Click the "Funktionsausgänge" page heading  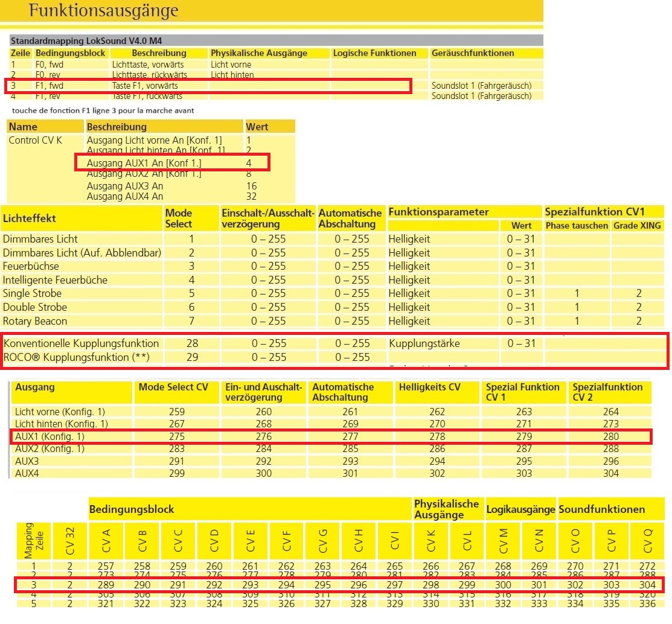[x=103, y=11]
